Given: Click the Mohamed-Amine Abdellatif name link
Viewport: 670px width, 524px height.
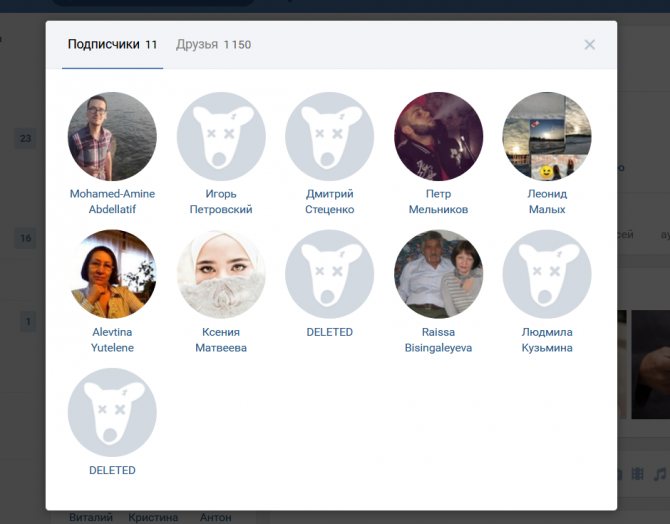Looking at the screenshot, I should tap(112, 201).
